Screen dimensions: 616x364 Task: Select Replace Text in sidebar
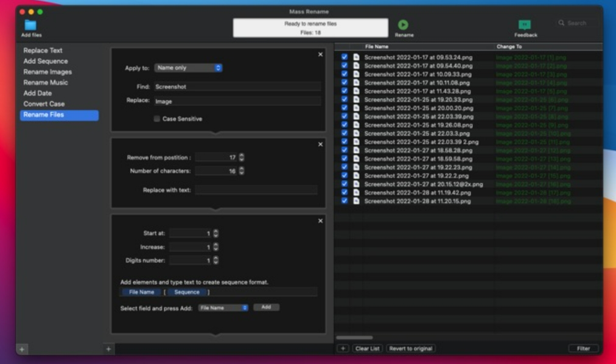coord(43,51)
